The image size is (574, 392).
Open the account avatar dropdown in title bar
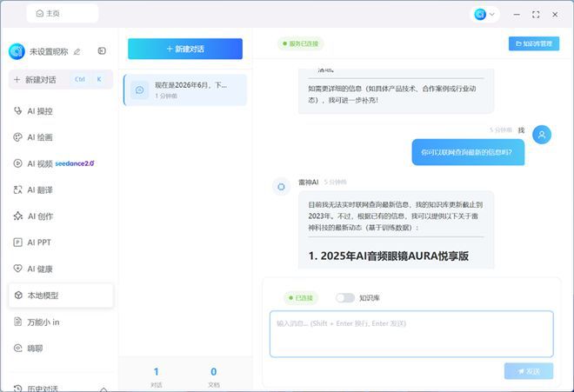(x=484, y=14)
